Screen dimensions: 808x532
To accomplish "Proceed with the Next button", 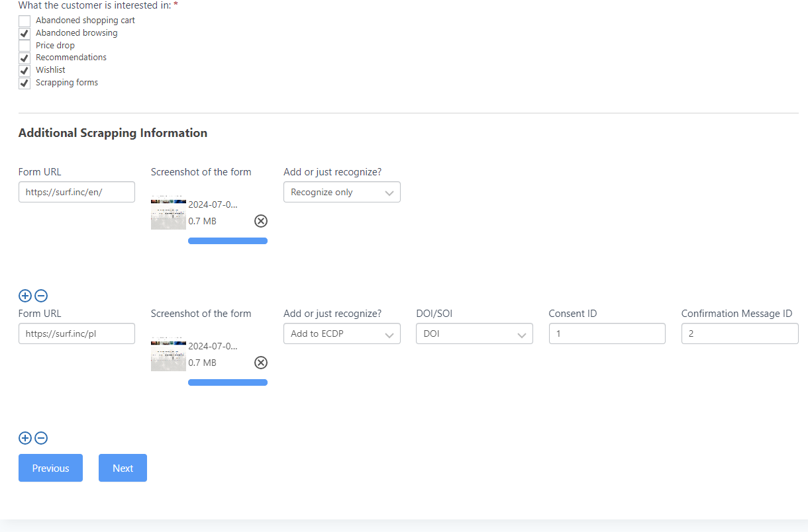I will [123, 468].
